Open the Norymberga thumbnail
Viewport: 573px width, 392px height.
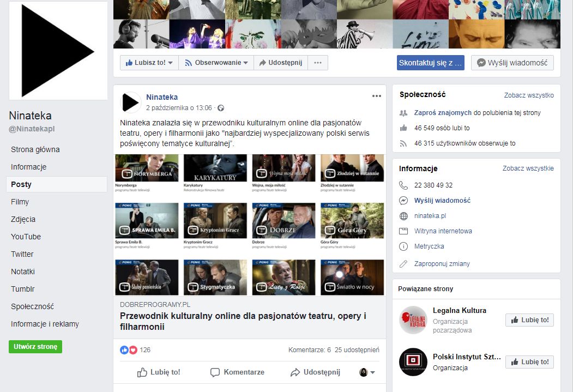[x=147, y=168]
